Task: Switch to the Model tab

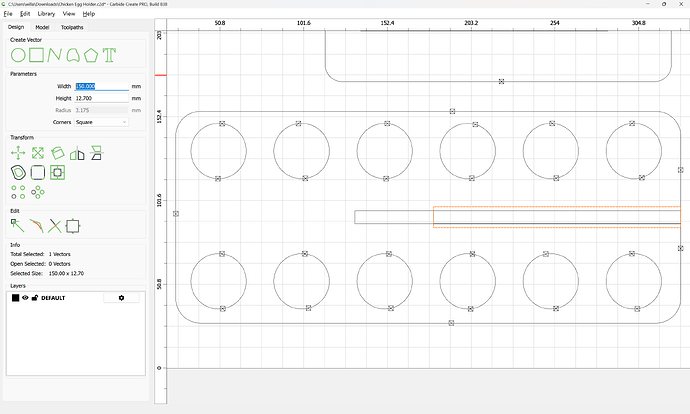Action: click(42, 27)
